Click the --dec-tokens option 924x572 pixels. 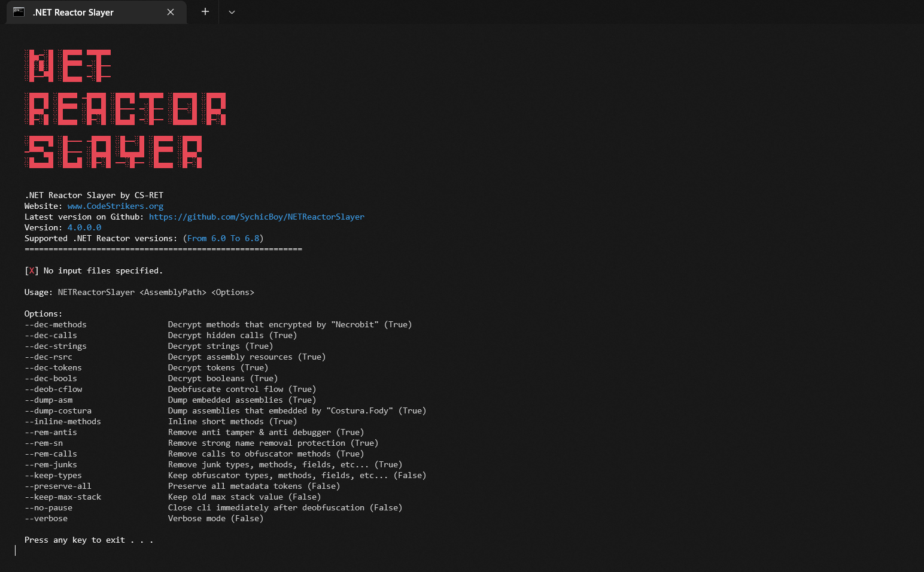(53, 367)
